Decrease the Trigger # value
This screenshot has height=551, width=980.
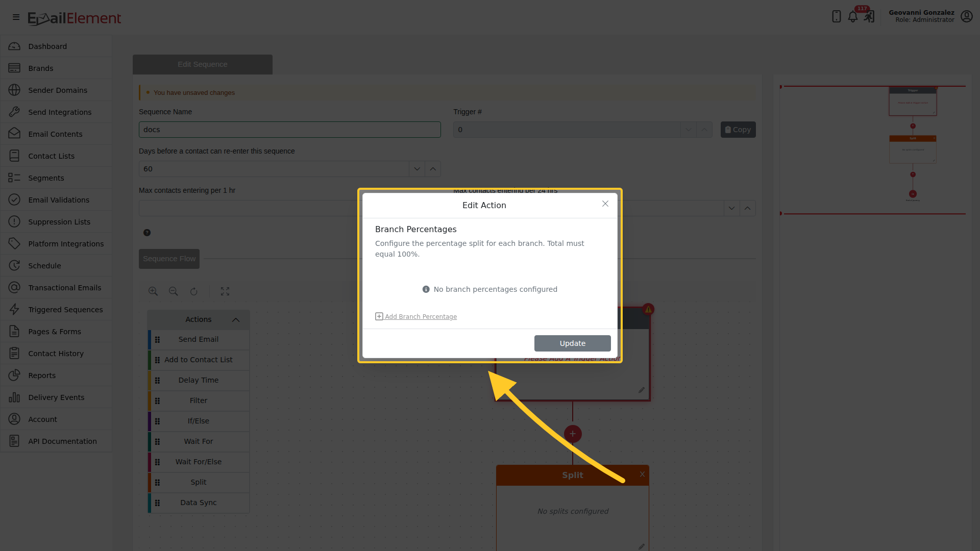click(689, 130)
